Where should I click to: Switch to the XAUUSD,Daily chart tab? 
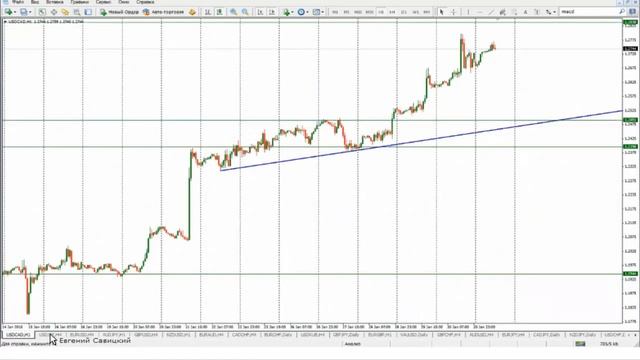(414, 335)
